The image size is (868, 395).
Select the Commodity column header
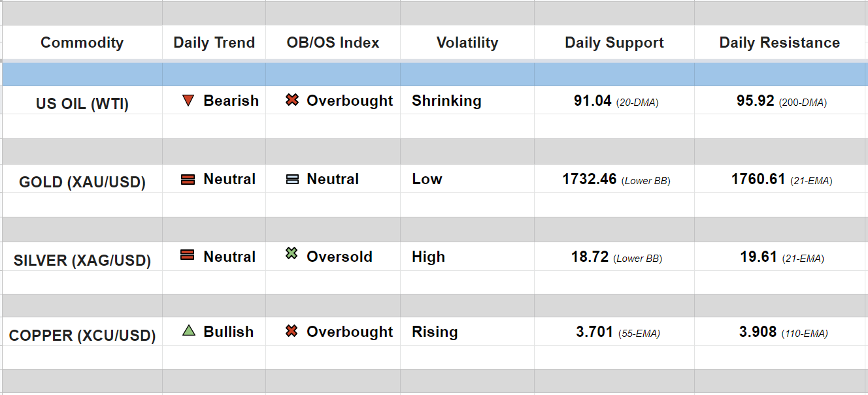click(82, 43)
